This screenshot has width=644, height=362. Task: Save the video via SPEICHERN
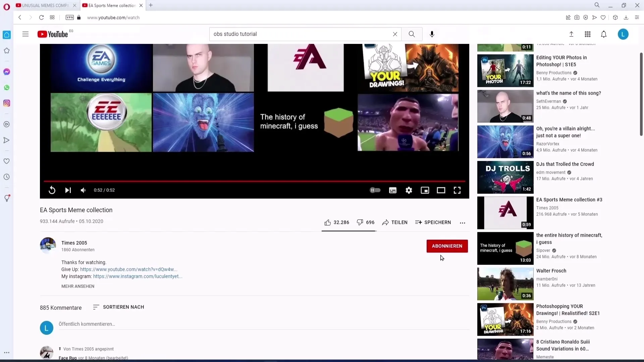tap(433, 222)
